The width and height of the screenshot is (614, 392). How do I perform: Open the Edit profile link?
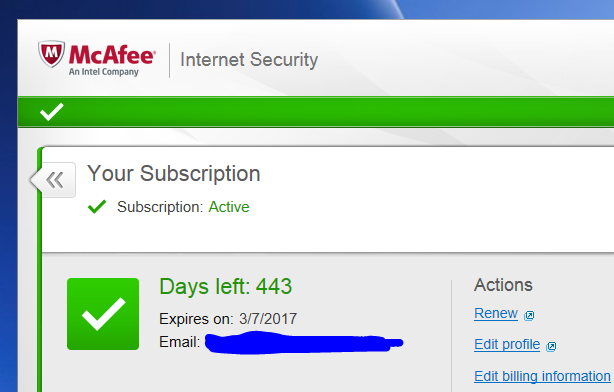click(507, 344)
